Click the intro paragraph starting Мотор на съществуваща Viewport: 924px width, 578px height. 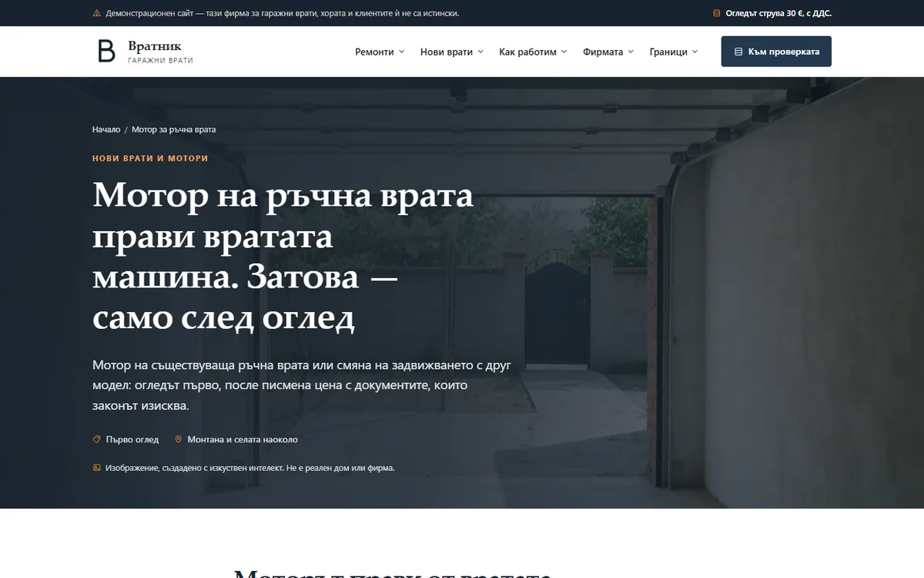302,385
